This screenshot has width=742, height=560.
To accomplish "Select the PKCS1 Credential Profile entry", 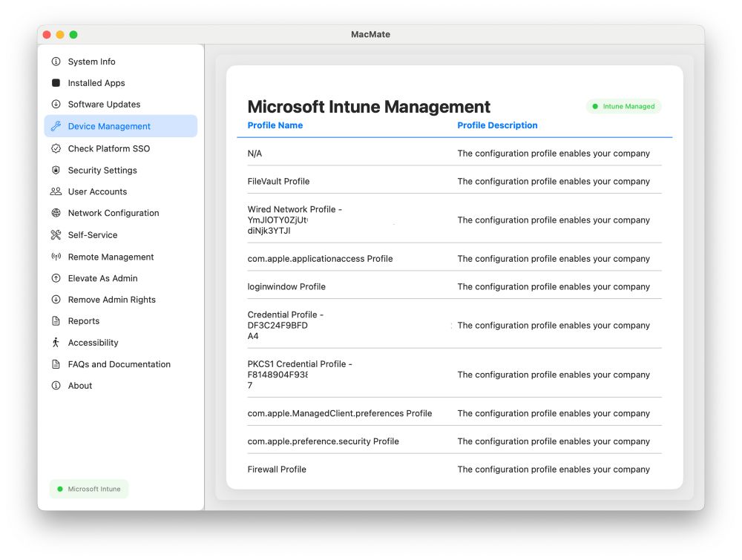I will 300,375.
